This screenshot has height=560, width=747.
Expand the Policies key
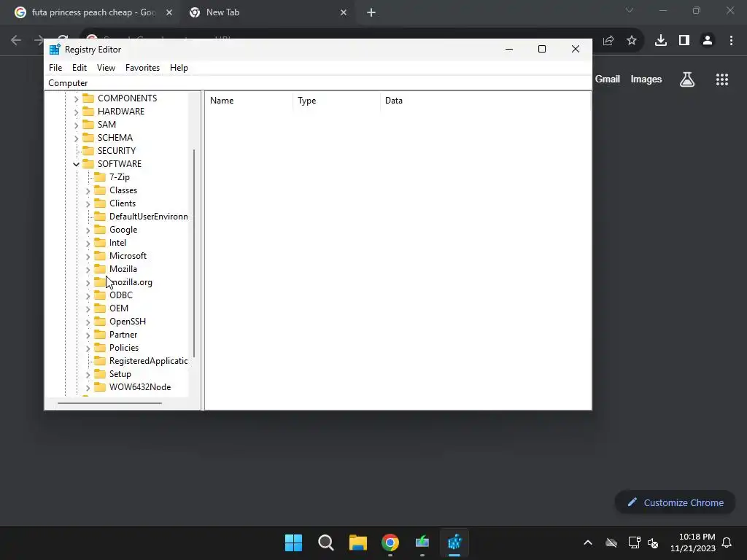pyautogui.click(x=88, y=348)
